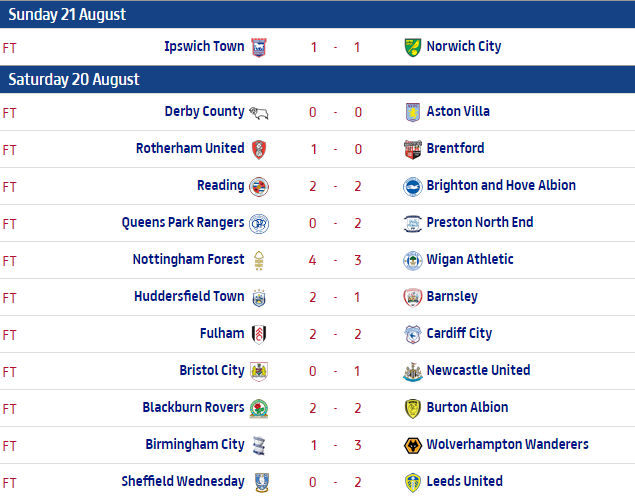Click the Rotherham United crest icon

coord(259,149)
